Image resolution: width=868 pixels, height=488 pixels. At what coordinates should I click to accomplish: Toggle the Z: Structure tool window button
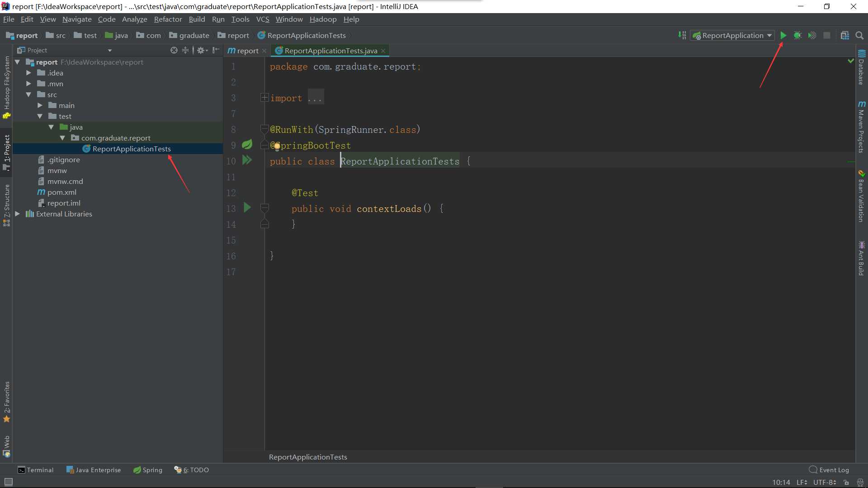(6, 206)
